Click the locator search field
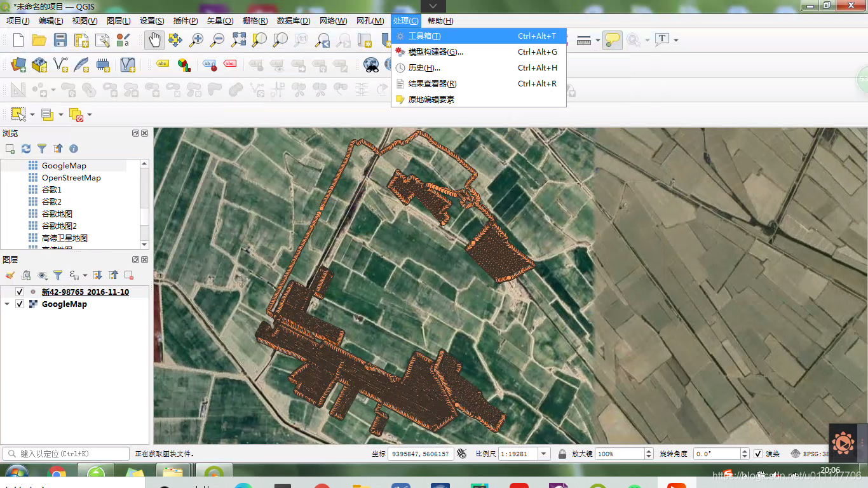The height and width of the screenshot is (488, 868). pos(66,454)
